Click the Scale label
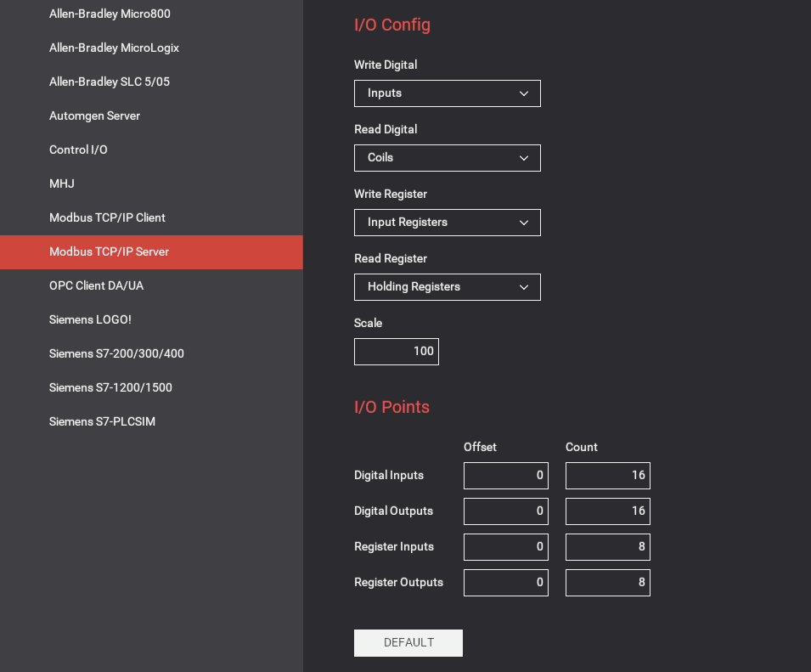The height and width of the screenshot is (672, 811). coord(369,324)
